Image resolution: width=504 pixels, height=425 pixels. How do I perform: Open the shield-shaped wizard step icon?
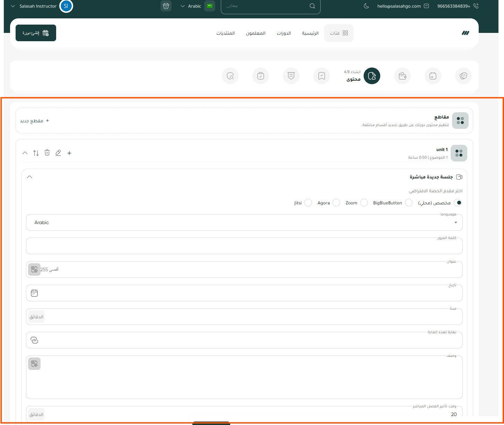[291, 76]
